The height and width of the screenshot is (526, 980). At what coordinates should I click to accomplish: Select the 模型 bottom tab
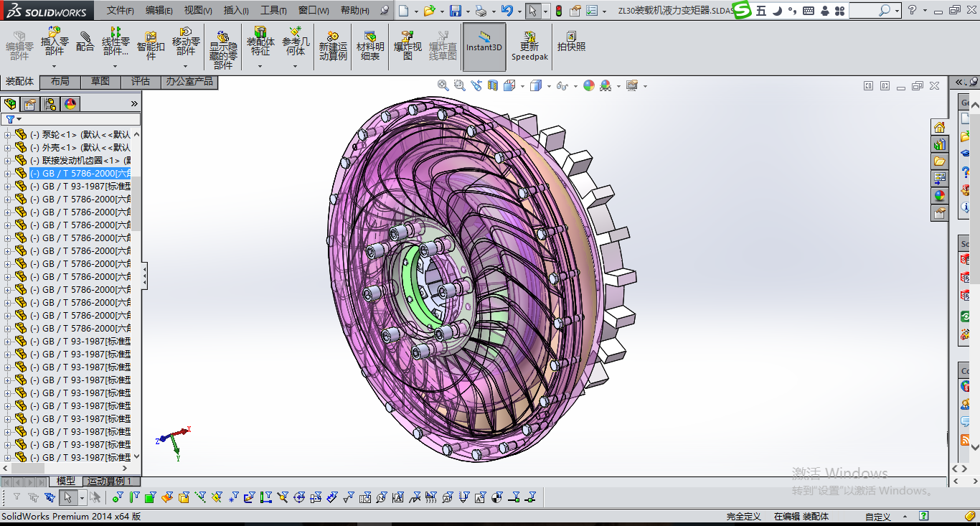[65, 481]
